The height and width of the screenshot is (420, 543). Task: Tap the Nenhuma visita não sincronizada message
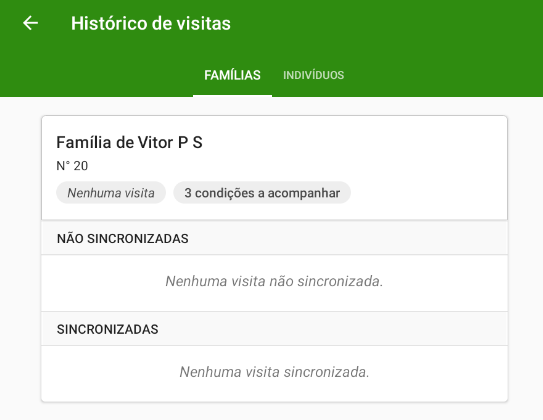pyautogui.click(x=274, y=281)
